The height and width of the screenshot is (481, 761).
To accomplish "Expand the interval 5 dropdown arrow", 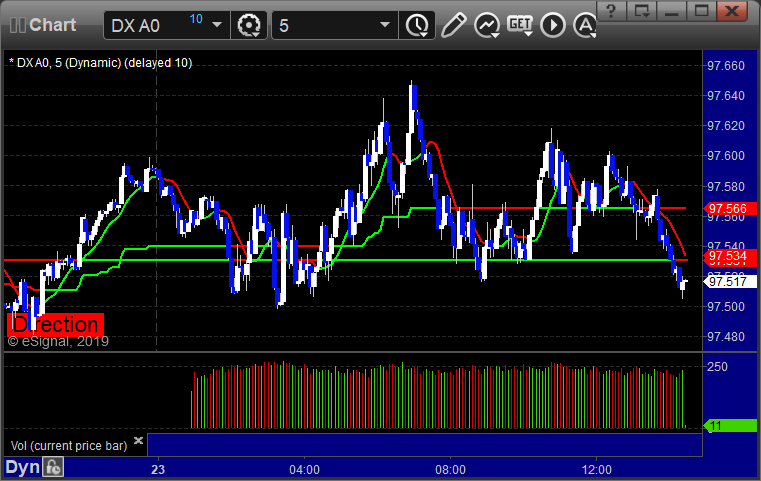I will tap(385, 25).
